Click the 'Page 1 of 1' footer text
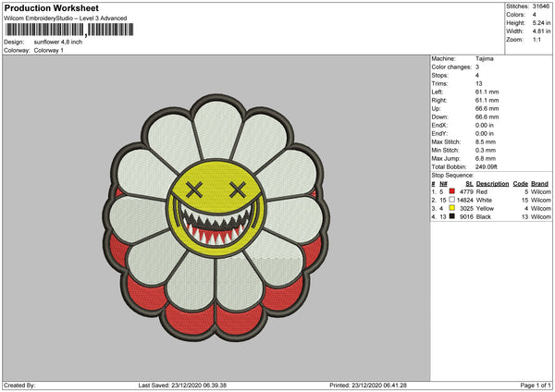Image resolution: width=555 pixels, height=392 pixels. [536, 386]
